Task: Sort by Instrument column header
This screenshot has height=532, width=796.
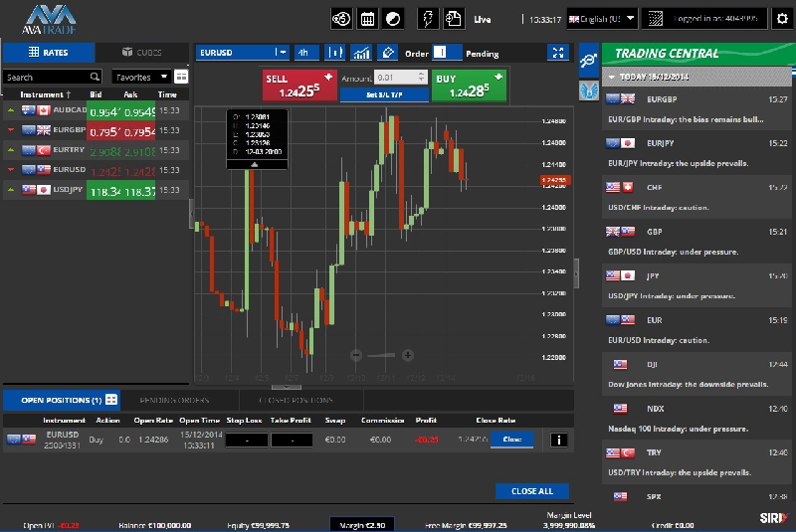Action: 45,94
